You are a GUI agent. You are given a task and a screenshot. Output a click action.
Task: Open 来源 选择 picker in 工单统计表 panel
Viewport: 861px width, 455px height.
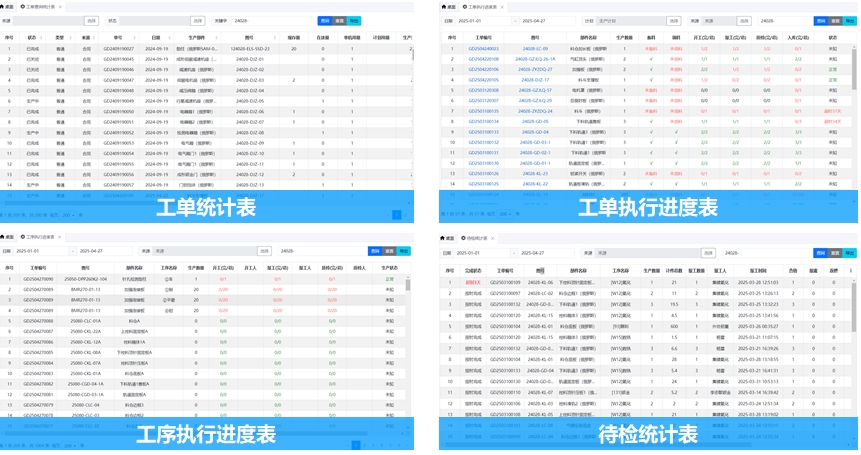(91, 21)
